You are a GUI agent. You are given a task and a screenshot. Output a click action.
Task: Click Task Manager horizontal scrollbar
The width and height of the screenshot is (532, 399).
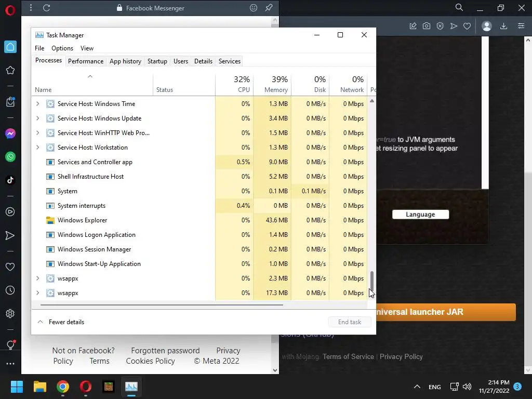(162, 305)
